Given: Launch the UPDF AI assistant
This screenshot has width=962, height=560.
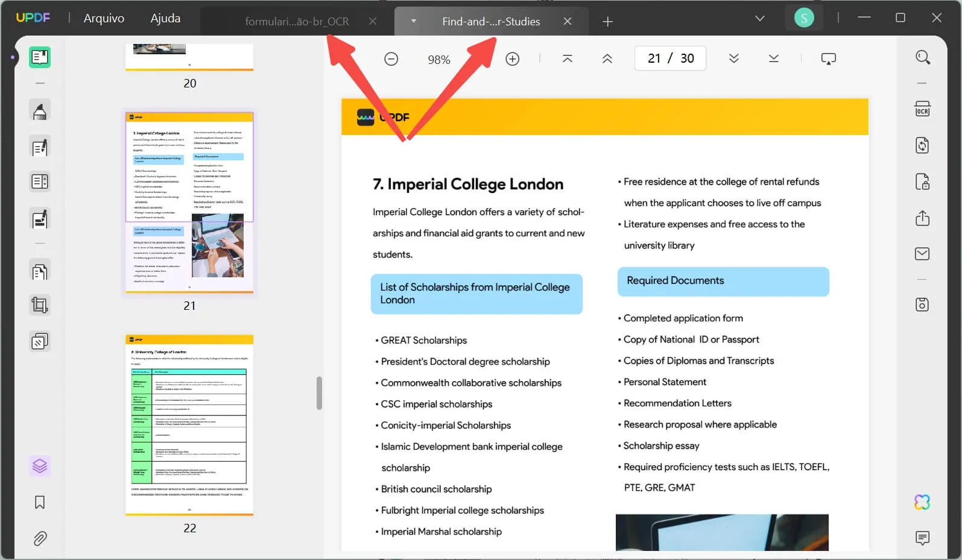Looking at the screenshot, I should 922,502.
